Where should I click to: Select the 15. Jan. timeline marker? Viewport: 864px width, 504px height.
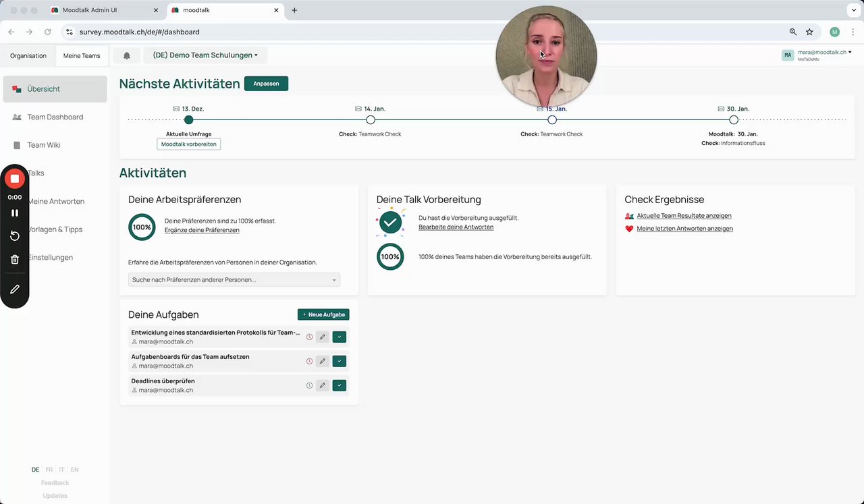(x=552, y=119)
